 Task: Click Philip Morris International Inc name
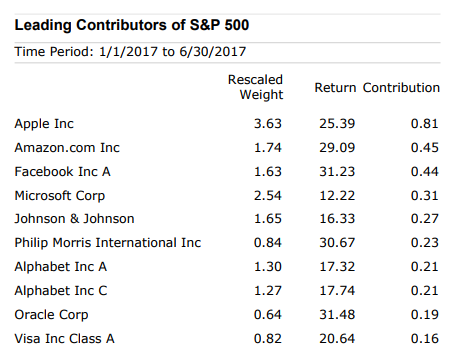tap(108, 243)
